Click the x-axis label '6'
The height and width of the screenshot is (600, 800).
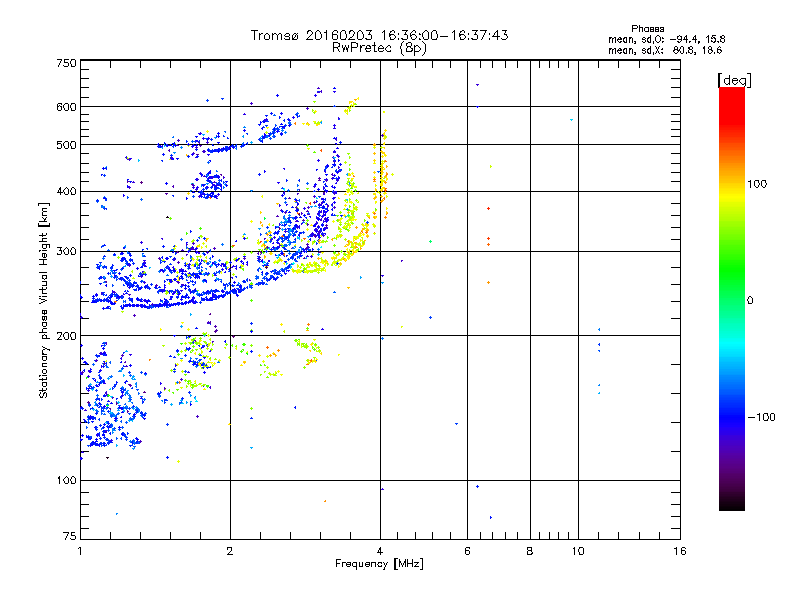467,551
